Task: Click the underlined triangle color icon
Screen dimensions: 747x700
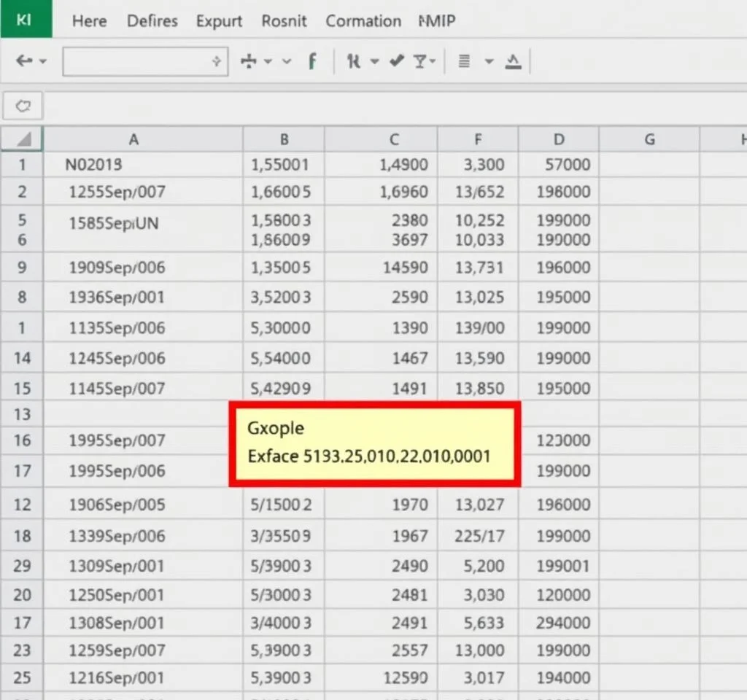Action: [x=514, y=62]
